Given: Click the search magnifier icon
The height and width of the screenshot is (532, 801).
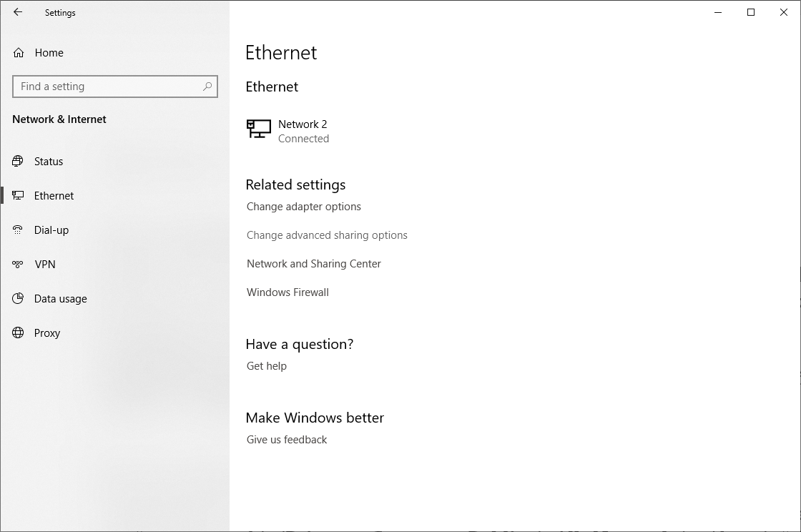Looking at the screenshot, I should [207, 87].
